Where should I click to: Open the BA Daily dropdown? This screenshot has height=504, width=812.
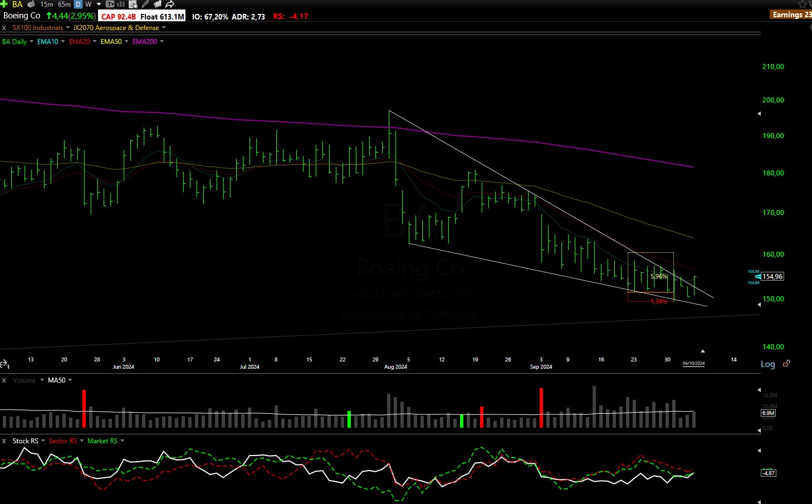[31, 41]
